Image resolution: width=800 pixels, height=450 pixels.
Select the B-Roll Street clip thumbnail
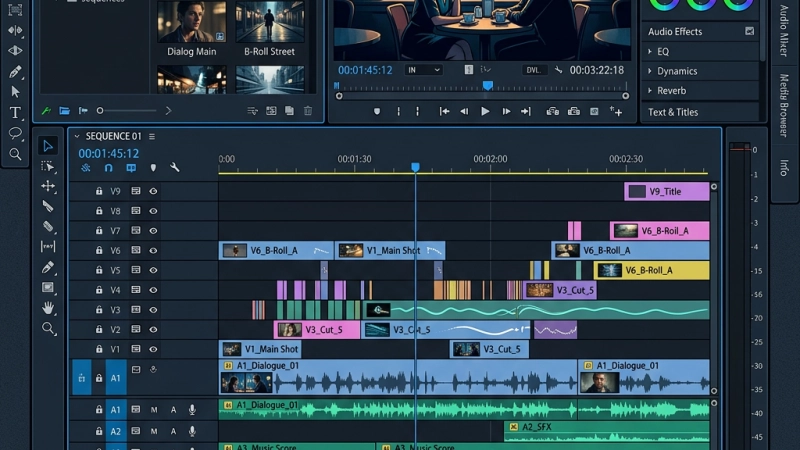pyautogui.click(x=270, y=22)
